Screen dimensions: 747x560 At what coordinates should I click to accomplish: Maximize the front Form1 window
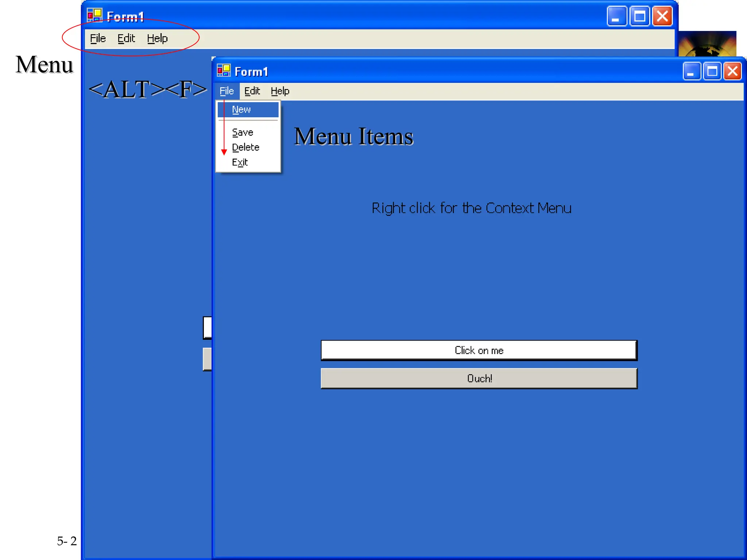tap(712, 71)
